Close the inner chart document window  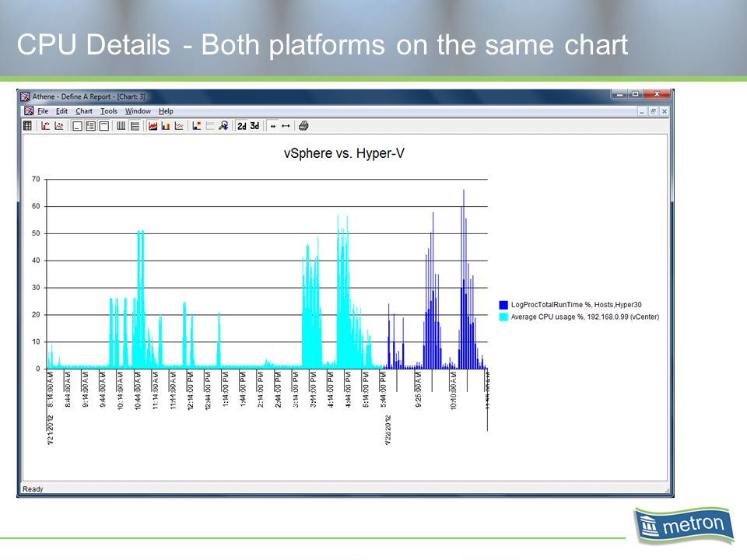point(665,111)
